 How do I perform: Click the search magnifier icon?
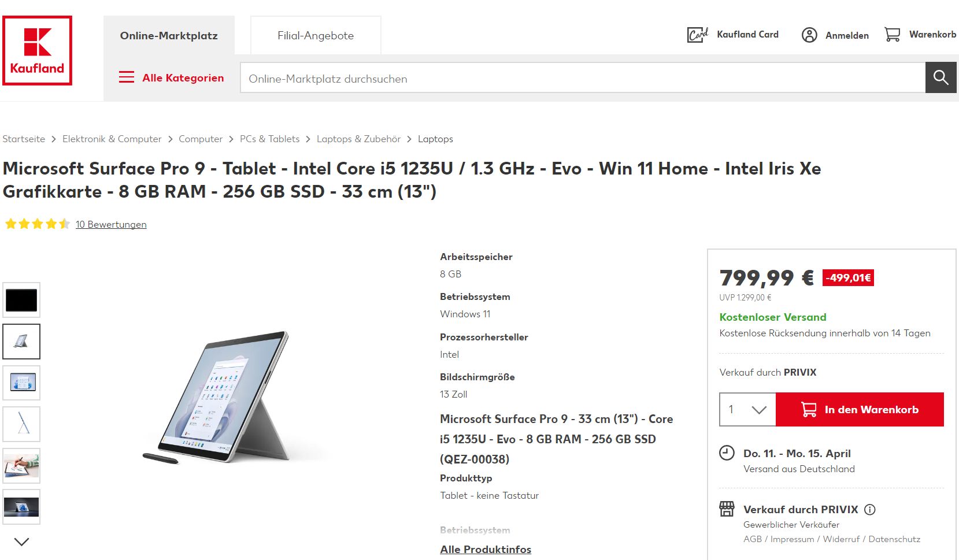941,78
